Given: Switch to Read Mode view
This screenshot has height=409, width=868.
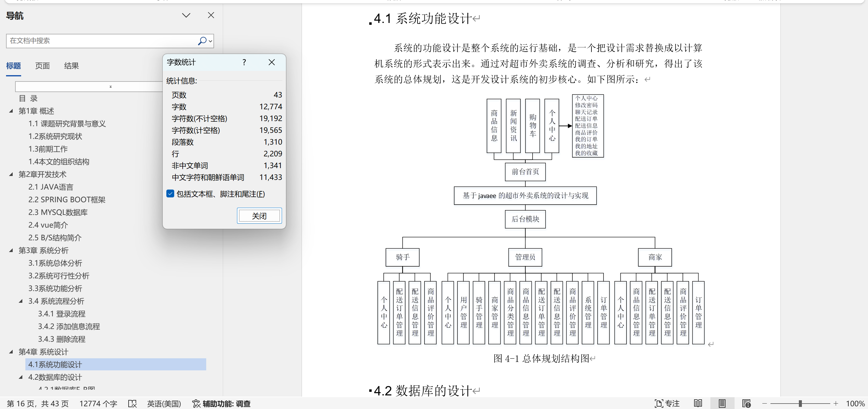Looking at the screenshot, I should click(698, 404).
